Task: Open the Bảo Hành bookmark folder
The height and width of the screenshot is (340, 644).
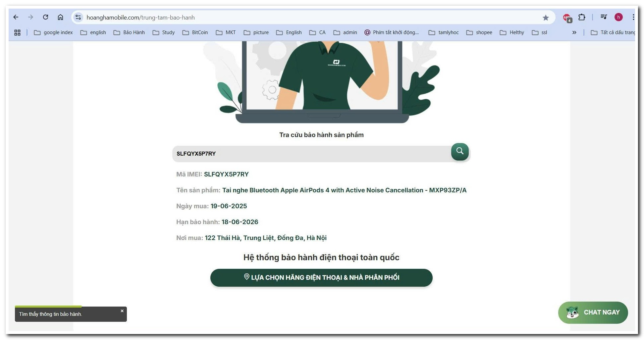Action: (129, 32)
